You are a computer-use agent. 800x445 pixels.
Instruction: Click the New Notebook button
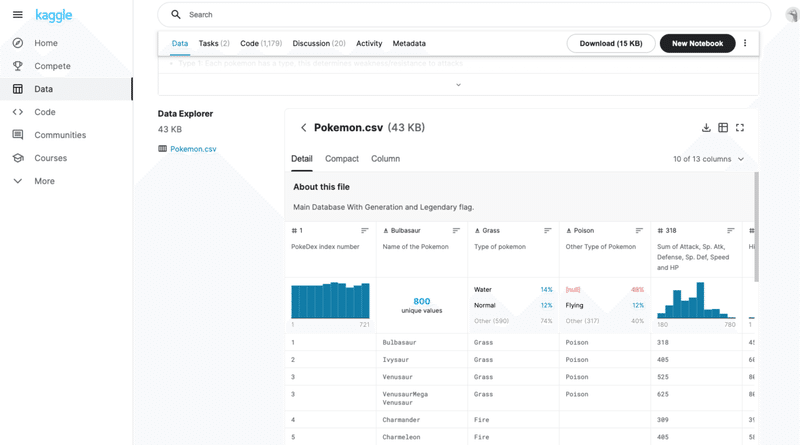coord(697,43)
